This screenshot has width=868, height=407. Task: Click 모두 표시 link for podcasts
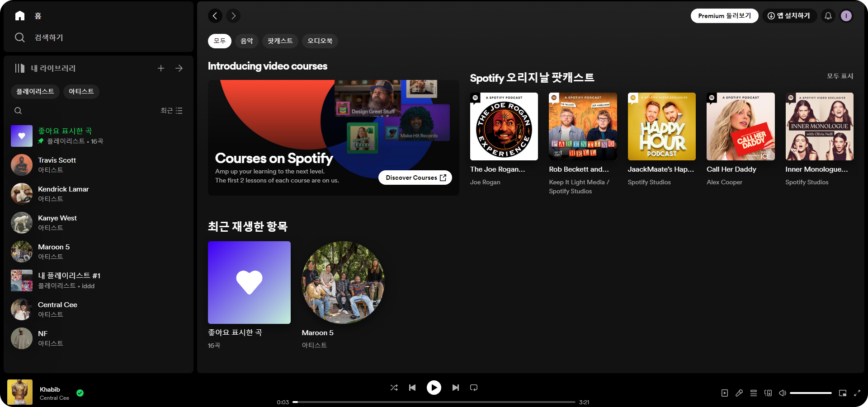(x=840, y=76)
